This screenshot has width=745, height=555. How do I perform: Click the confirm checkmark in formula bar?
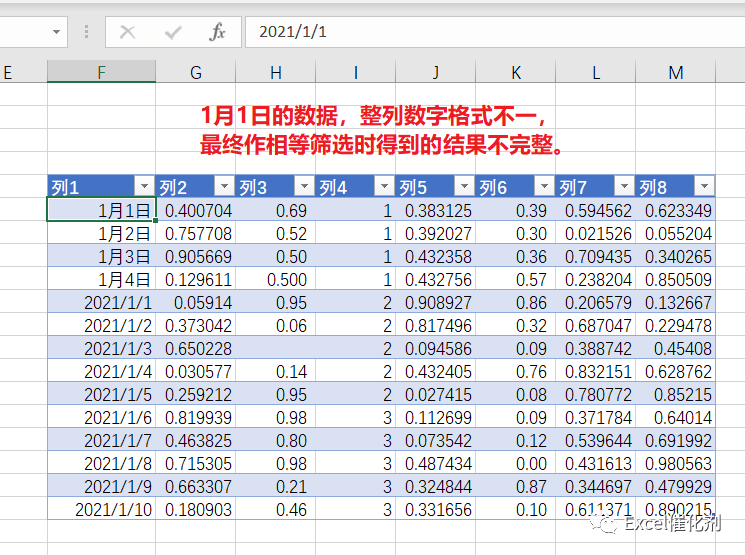[172, 32]
